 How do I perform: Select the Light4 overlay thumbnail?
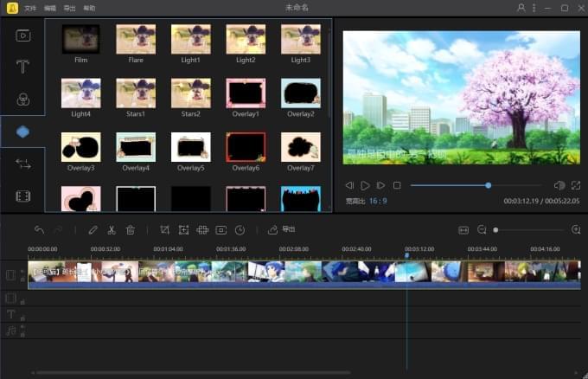(81, 93)
